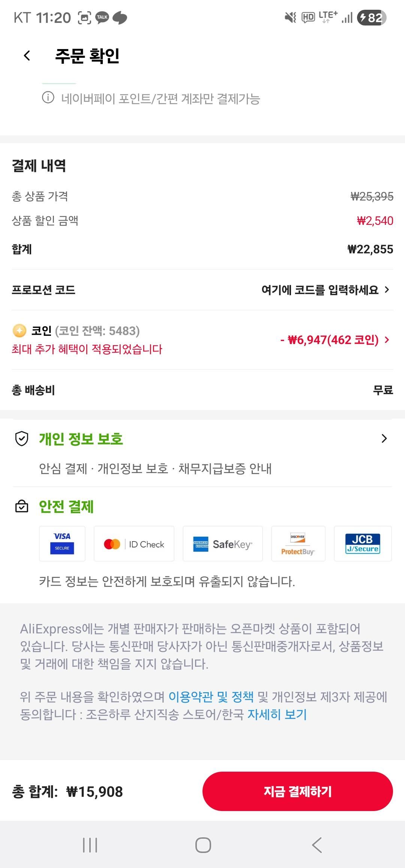Tap the back arrow beside 주문 확인

point(27,56)
